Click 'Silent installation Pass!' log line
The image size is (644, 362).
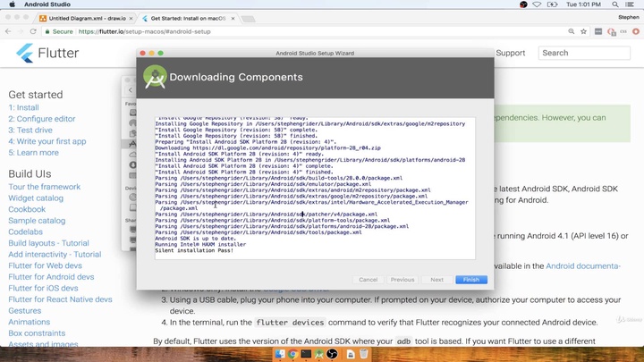[194, 250]
